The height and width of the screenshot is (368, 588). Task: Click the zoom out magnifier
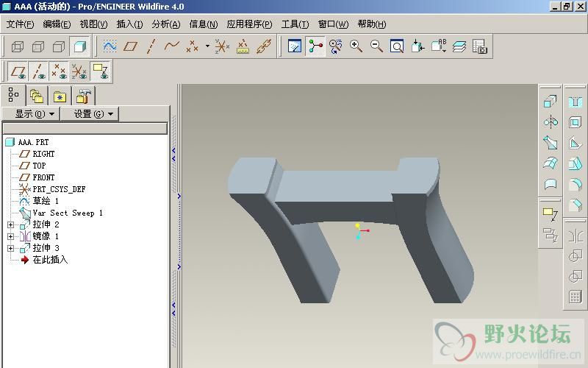pos(376,46)
